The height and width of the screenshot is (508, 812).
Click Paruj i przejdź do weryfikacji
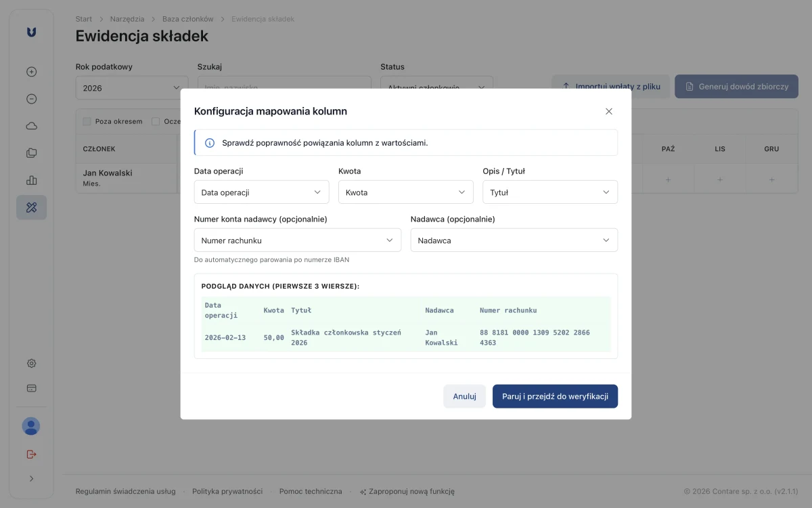pyautogui.click(x=555, y=396)
